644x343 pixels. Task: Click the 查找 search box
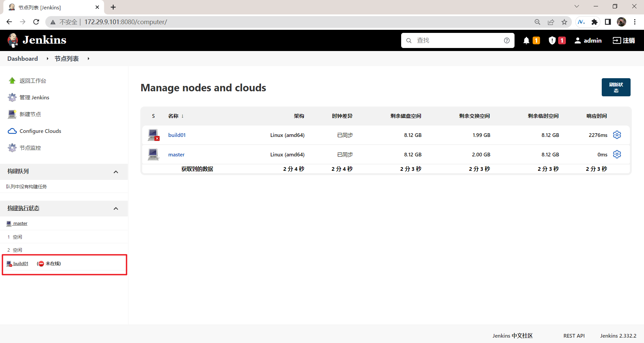(458, 41)
